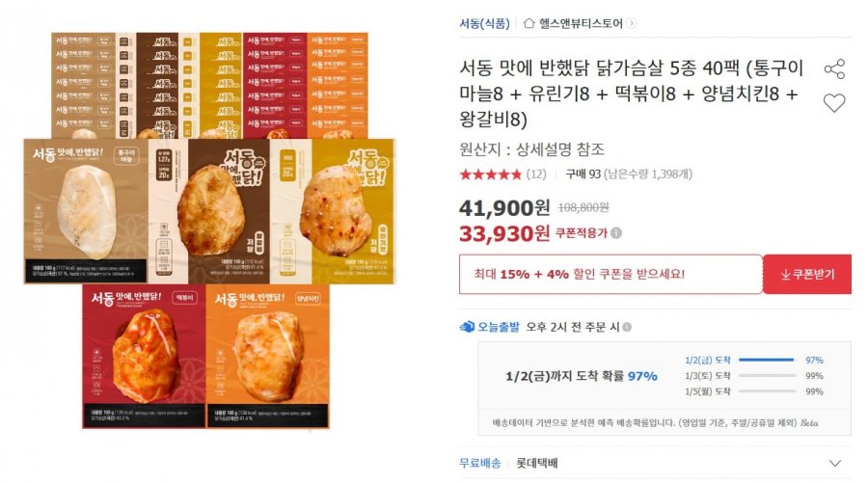Click info icon next to 쿠폰적용가
Screen dimensions: 868x483
[x=616, y=233]
